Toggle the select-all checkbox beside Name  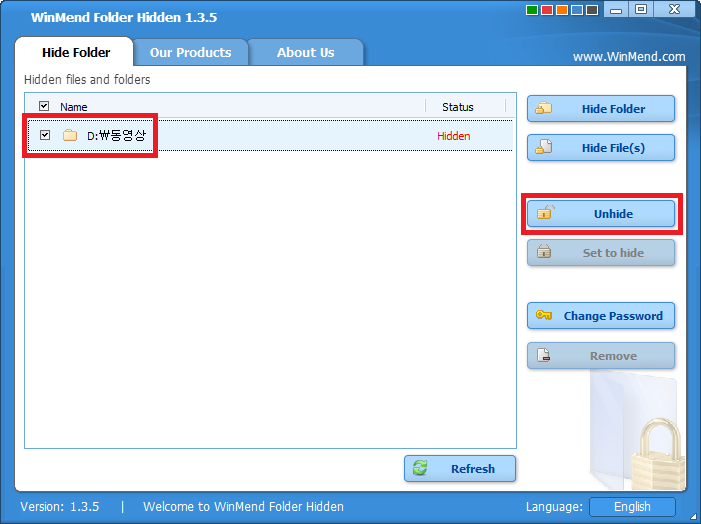coord(44,106)
